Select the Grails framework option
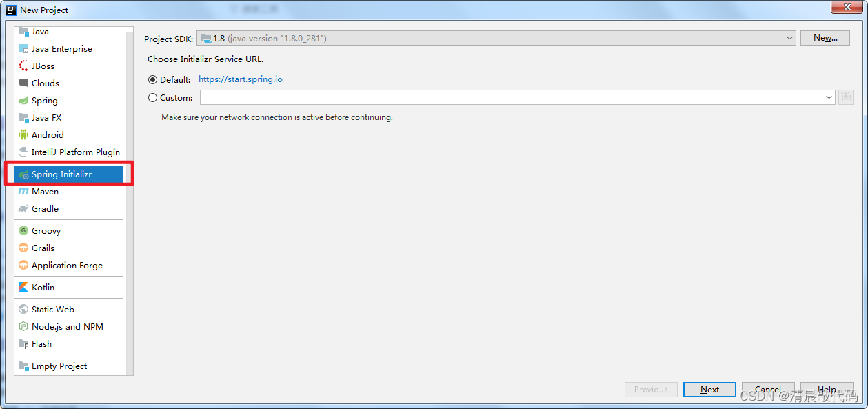Screen dimensions: 868x409 coord(43,248)
